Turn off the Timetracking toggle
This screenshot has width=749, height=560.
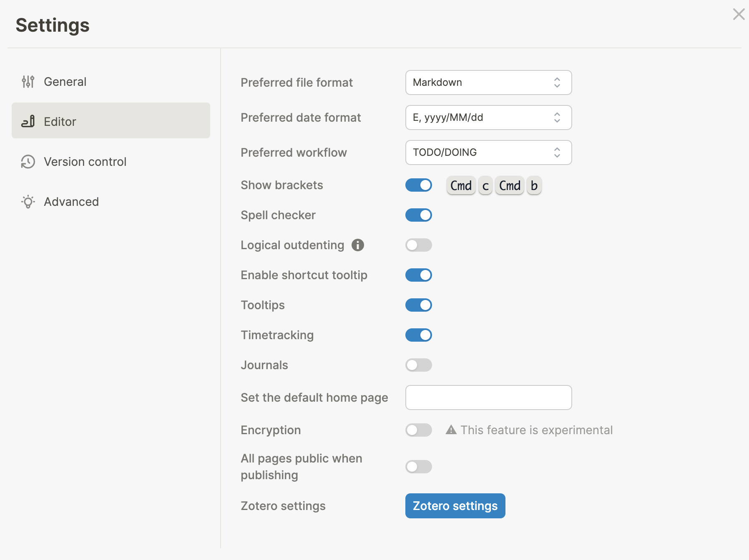418,335
